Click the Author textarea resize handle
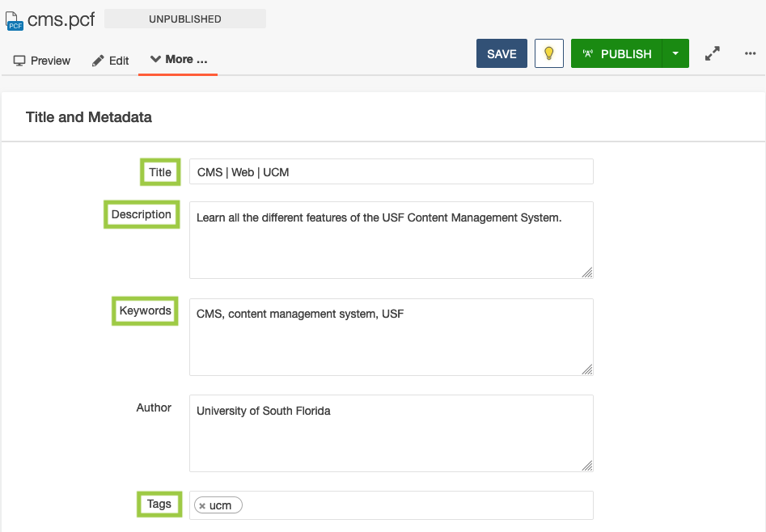The height and width of the screenshot is (532, 766). [587, 466]
